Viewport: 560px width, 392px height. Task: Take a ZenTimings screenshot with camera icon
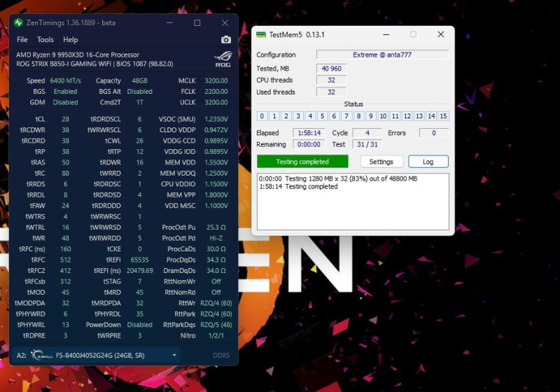(225, 40)
